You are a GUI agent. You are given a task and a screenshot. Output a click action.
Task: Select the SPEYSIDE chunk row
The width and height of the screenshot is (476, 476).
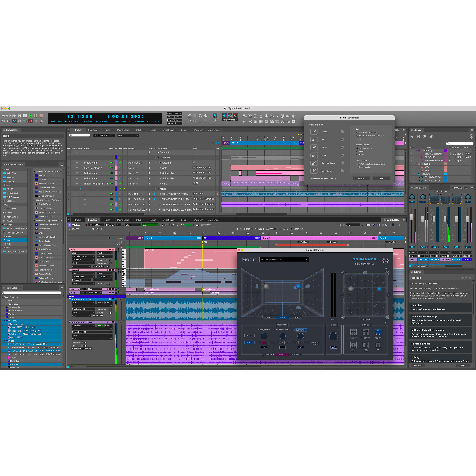(440, 157)
